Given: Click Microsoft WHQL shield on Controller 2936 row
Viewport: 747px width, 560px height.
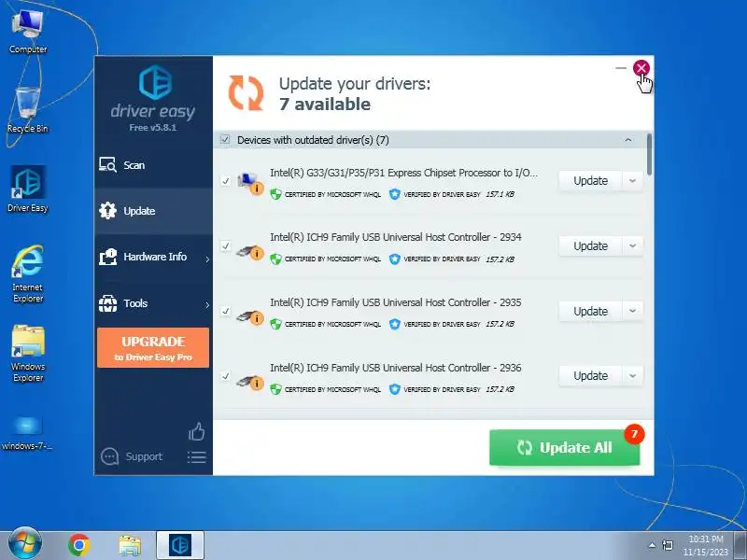Looking at the screenshot, I should pyautogui.click(x=275, y=389).
